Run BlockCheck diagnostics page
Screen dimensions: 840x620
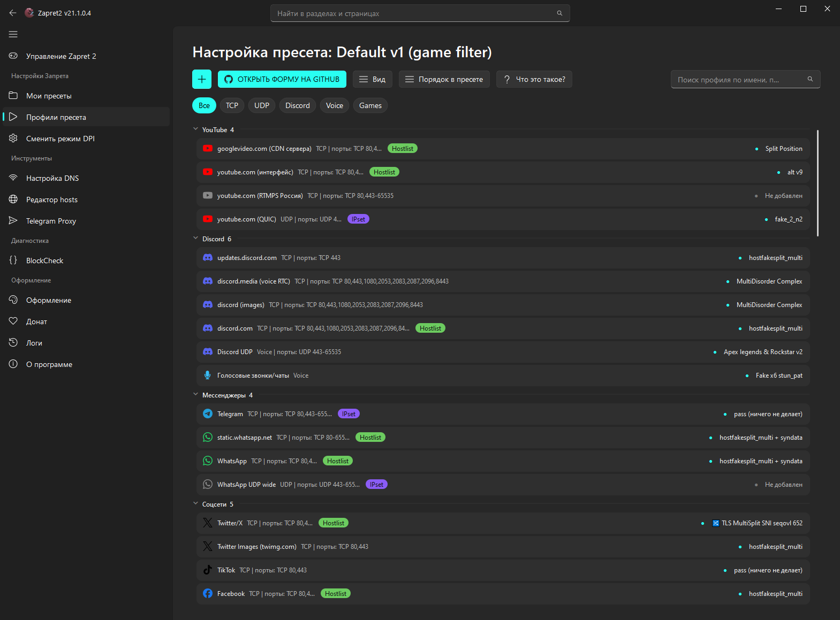click(86, 261)
